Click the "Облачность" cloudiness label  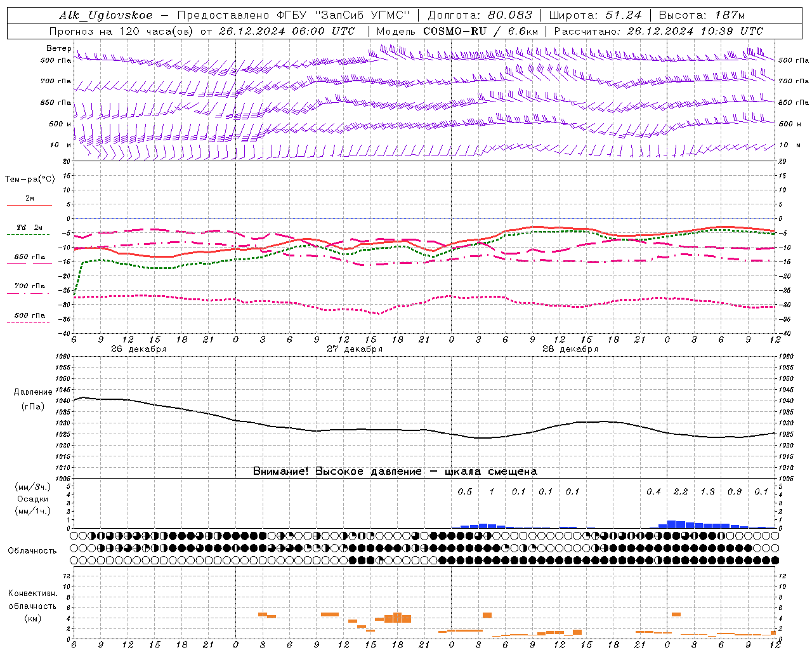click(32, 551)
